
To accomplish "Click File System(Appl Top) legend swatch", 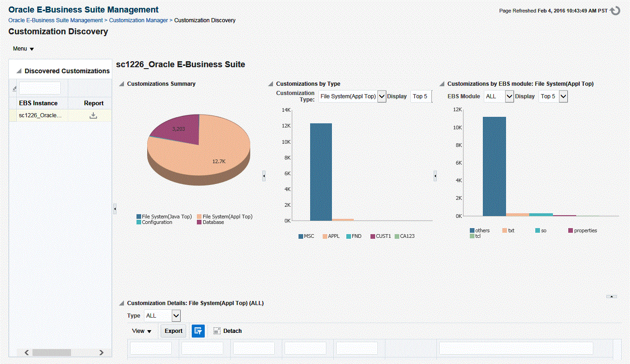I will click(x=200, y=217).
